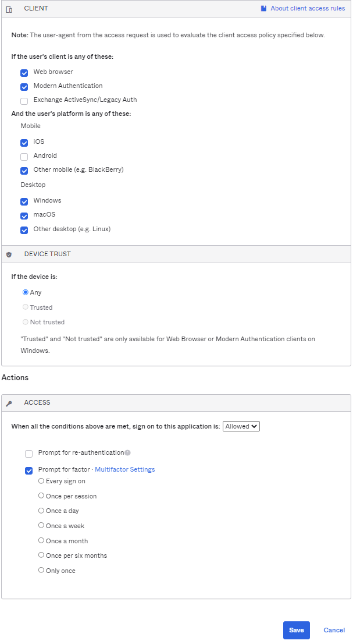The width and height of the screenshot is (353, 644).
Task: Click the ACCESS section key icon
Action: click(9, 403)
